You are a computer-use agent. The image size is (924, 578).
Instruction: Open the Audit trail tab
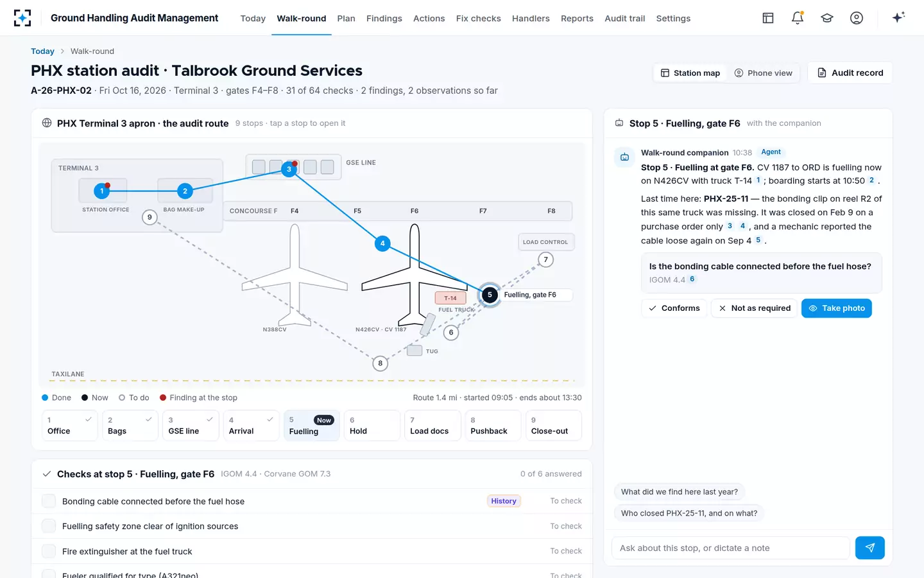pos(625,19)
